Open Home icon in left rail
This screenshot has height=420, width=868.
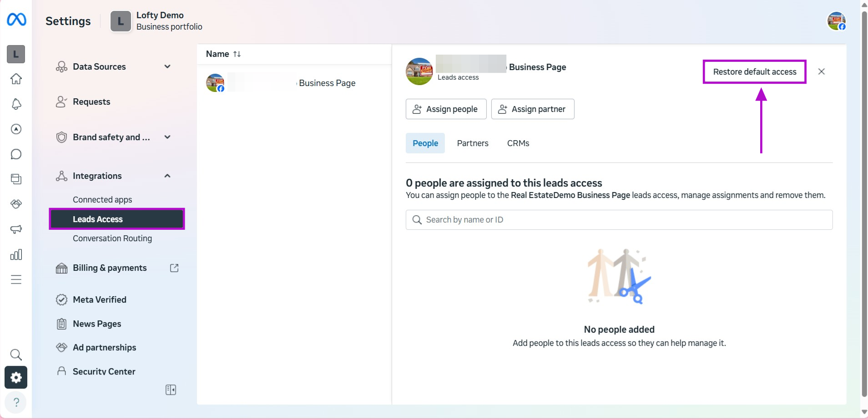[16, 79]
